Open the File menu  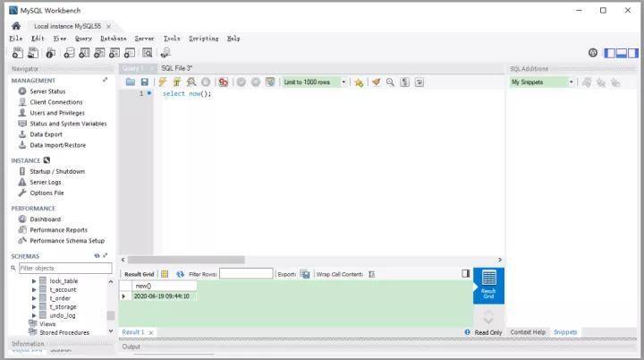pyautogui.click(x=15, y=39)
